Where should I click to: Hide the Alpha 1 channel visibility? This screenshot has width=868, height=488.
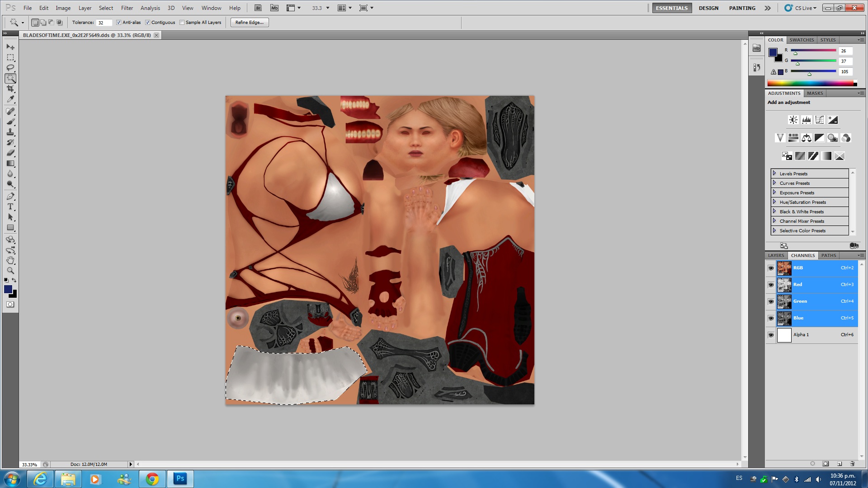coord(771,335)
